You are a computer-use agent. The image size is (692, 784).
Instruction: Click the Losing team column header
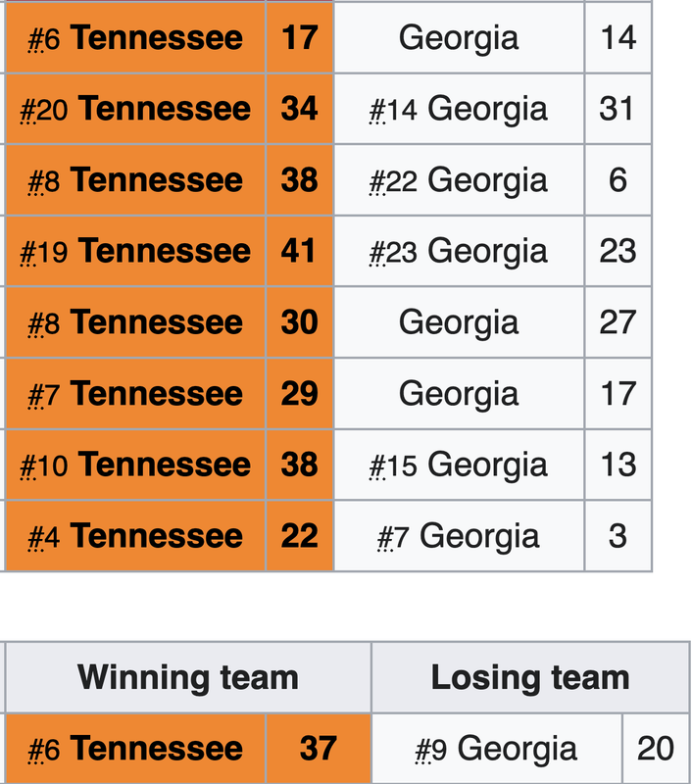pyautogui.click(x=530, y=677)
